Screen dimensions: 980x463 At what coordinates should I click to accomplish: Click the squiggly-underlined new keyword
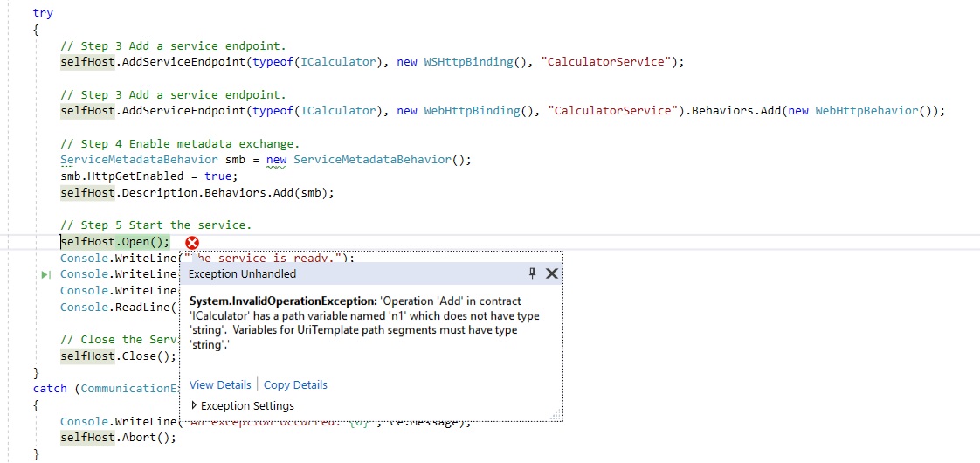276,160
